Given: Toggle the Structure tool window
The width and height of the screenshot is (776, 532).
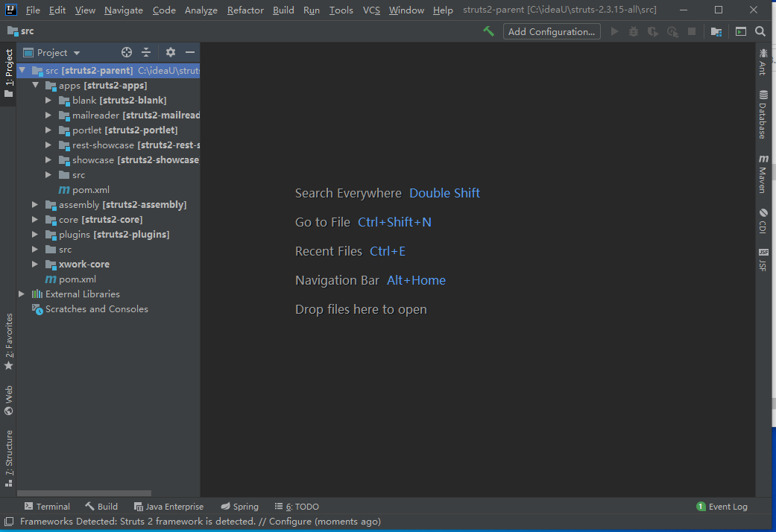Looking at the screenshot, I should 8,459.
